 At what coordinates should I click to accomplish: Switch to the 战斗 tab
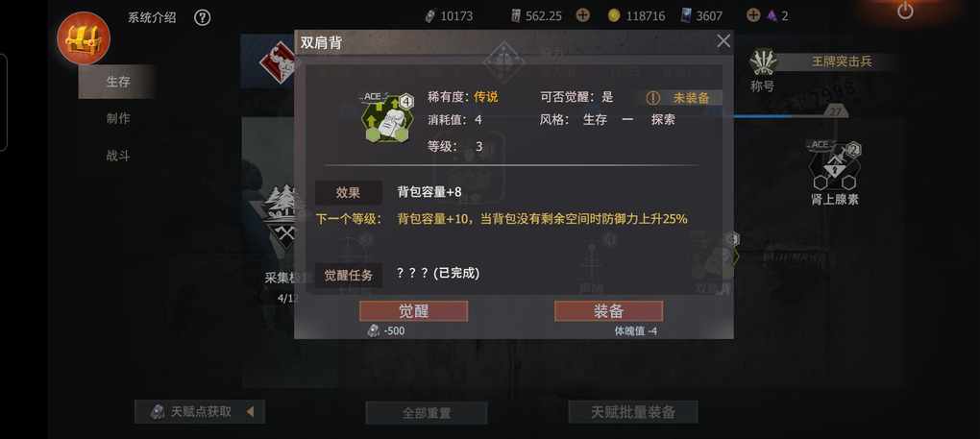tap(117, 155)
